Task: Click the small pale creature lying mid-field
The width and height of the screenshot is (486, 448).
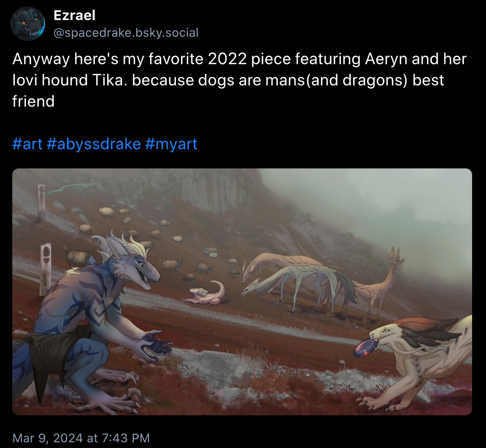Action: coord(205,293)
